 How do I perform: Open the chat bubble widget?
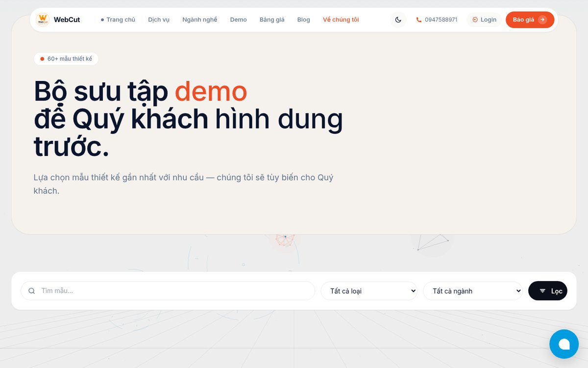(x=564, y=344)
